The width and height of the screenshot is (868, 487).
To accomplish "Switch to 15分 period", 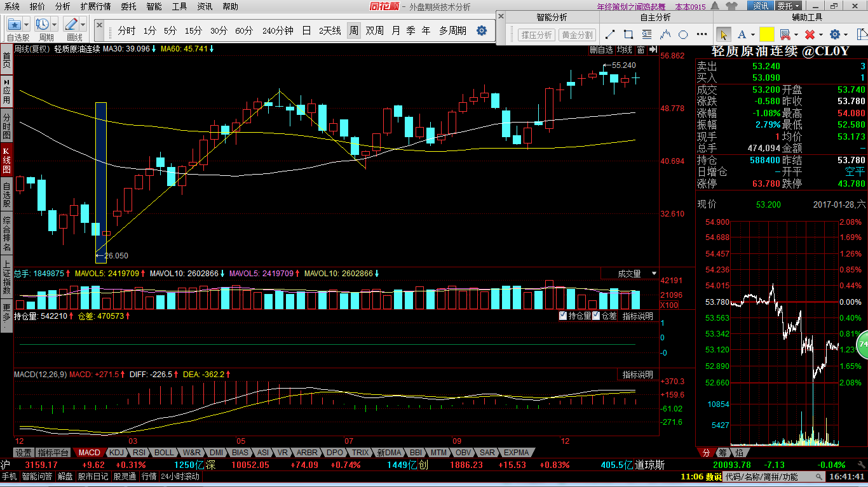I will 193,30.
